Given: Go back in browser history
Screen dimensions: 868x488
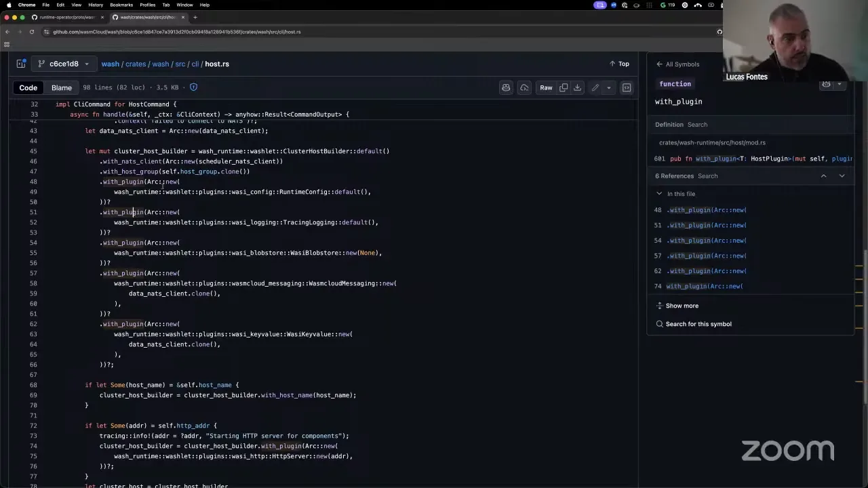Looking at the screenshot, I should (x=7, y=32).
